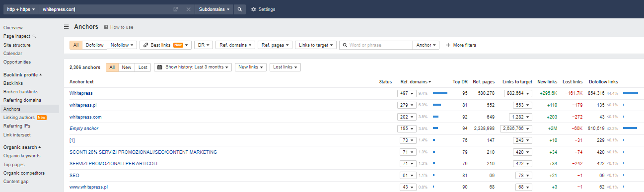Select the Dofollow filter
Image resolution: width=644 pixels, height=192 pixels.
click(x=94, y=45)
